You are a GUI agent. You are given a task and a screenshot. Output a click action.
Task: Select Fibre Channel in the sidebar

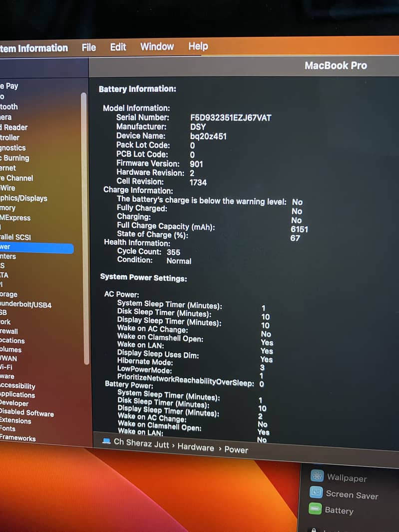pyautogui.click(x=16, y=178)
